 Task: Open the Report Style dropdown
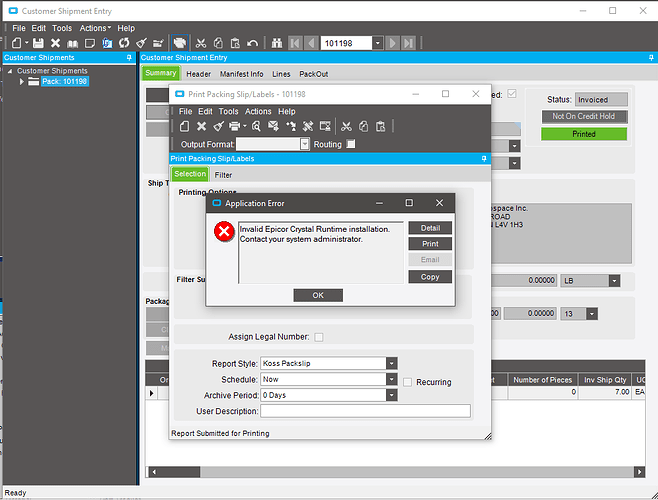(x=392, y=363)
